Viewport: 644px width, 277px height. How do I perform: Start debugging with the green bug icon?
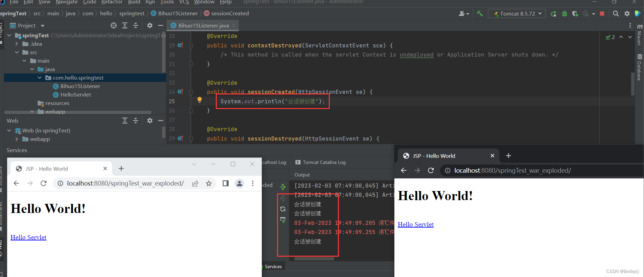(564, 14)
